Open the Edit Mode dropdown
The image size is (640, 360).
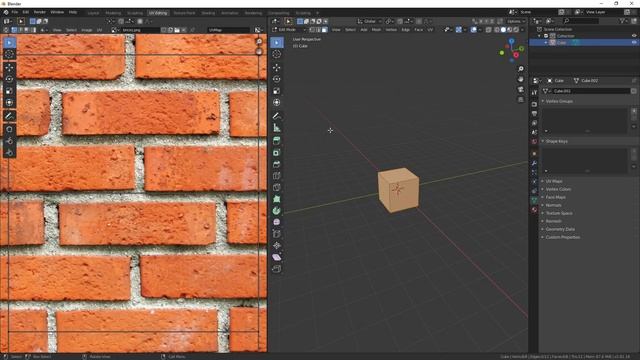tap(289, 30)
